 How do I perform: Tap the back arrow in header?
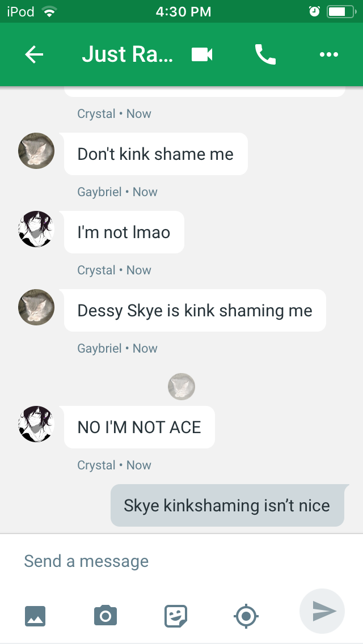tap(34, 54)
